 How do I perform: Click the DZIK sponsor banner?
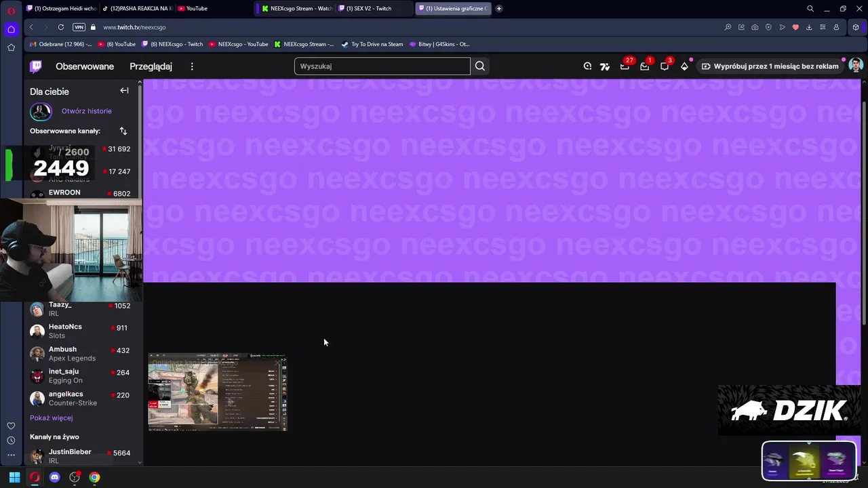pyautogui.click(x=789, y=410)
